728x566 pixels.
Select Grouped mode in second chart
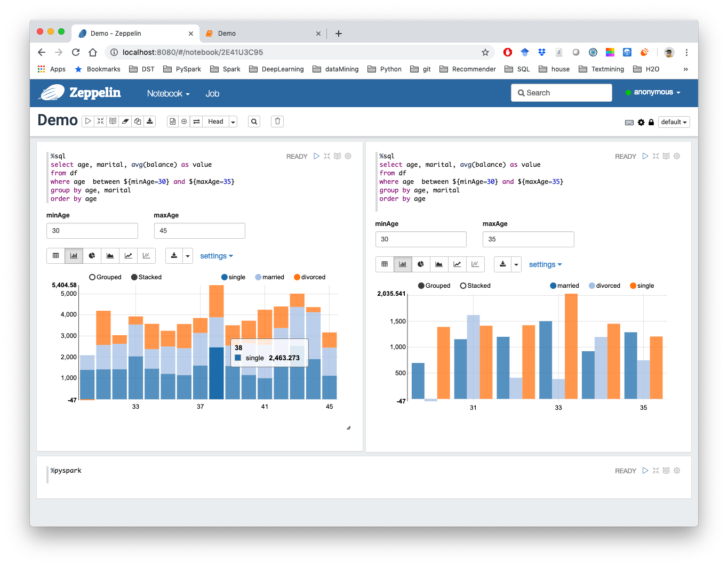click(434, 286)
